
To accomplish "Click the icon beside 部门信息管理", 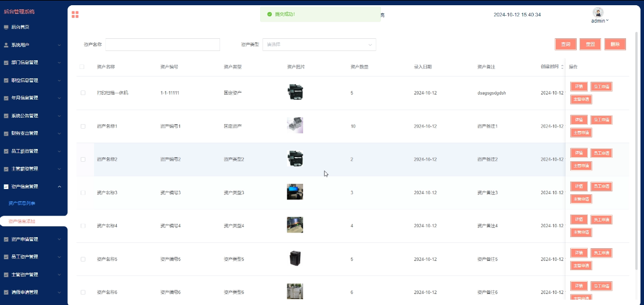I will point(6,63).
